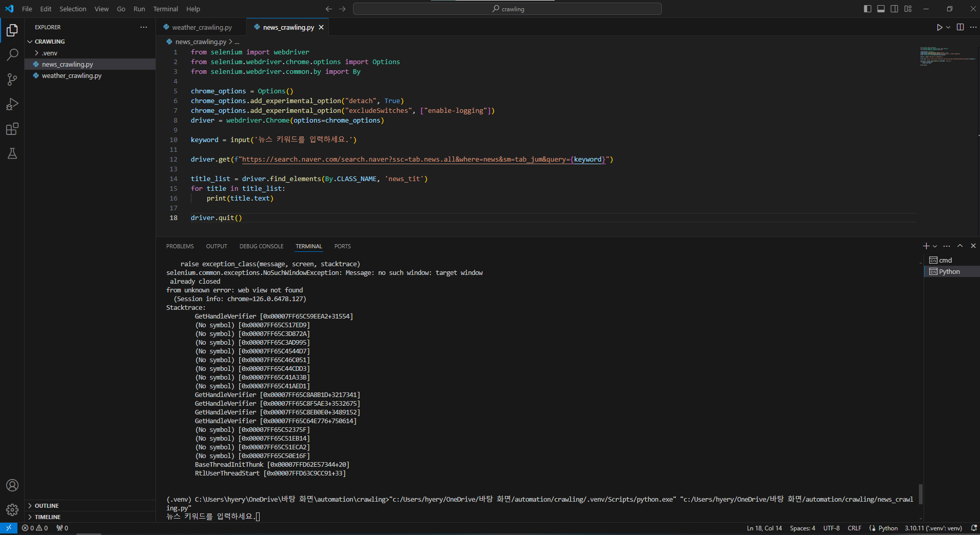Open Explorer views and more actions

pos(144,27)
